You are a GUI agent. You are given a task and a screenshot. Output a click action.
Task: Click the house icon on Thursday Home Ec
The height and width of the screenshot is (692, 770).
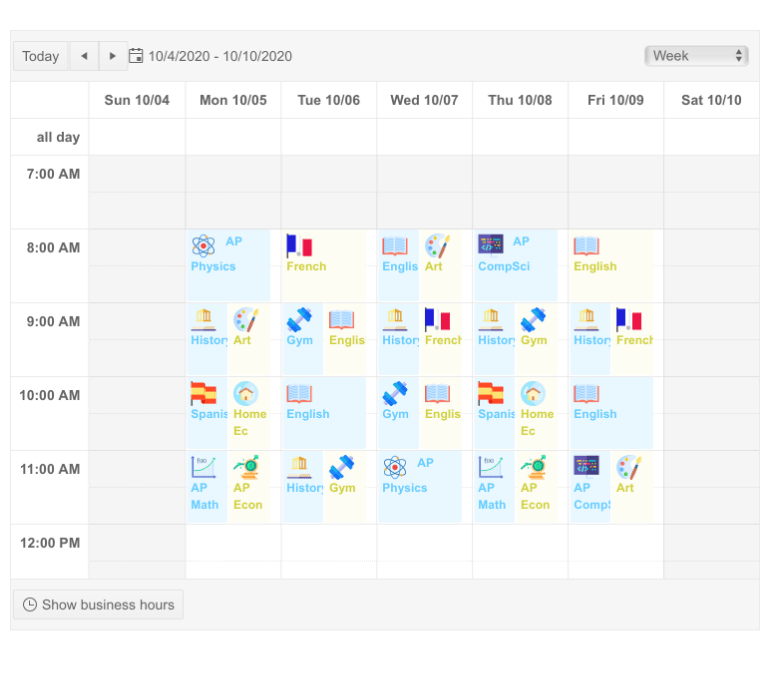(x=533, y=393)
